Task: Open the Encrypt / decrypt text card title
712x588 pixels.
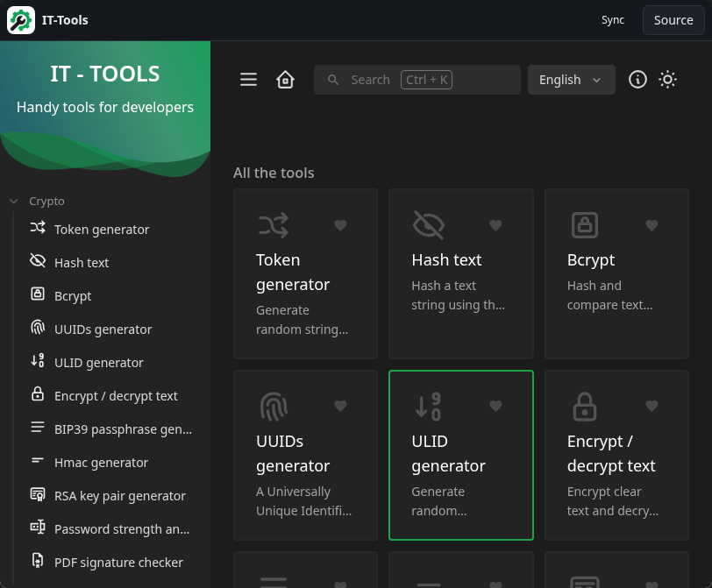Action: [611, 454]
